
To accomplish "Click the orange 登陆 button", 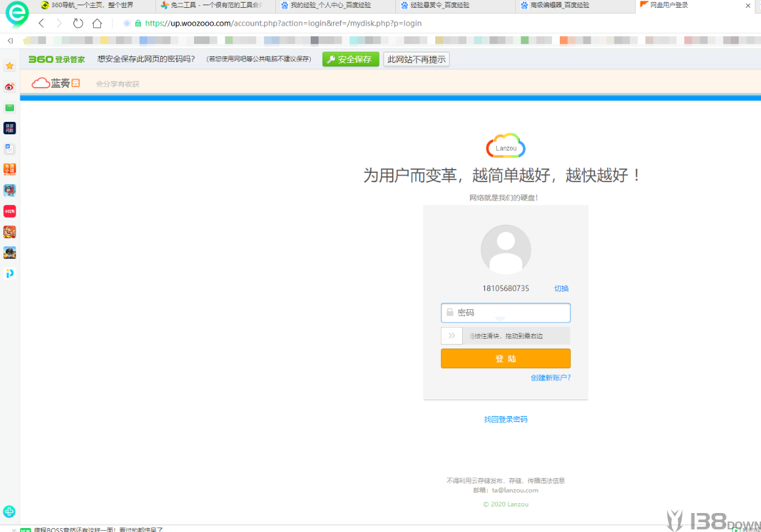I will click(x=506, y=358).
